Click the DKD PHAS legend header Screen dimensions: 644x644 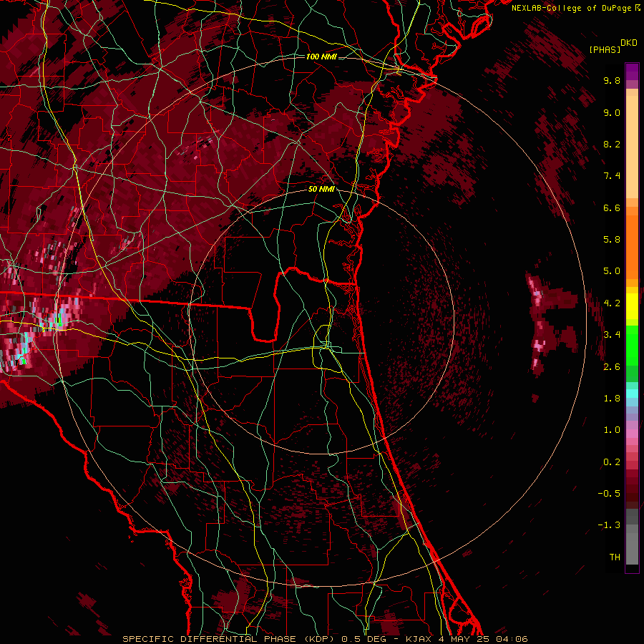pos(614,47)
